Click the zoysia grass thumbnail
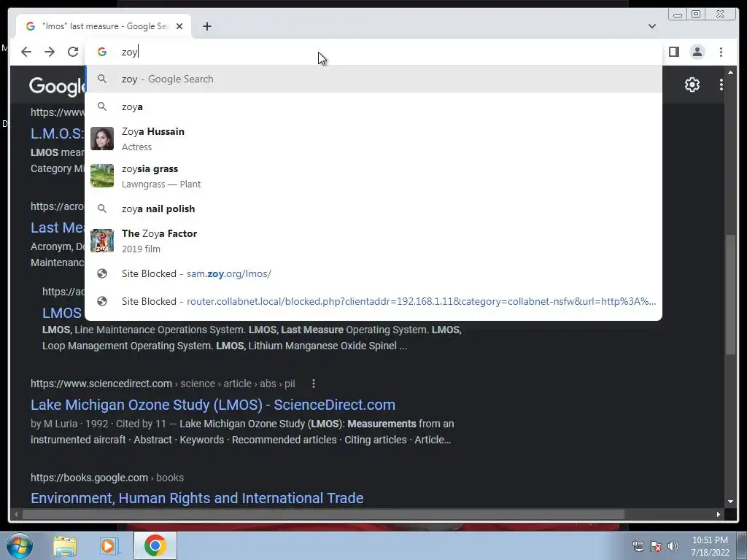This screenshot has width=747, height=560. coord(102,176)
